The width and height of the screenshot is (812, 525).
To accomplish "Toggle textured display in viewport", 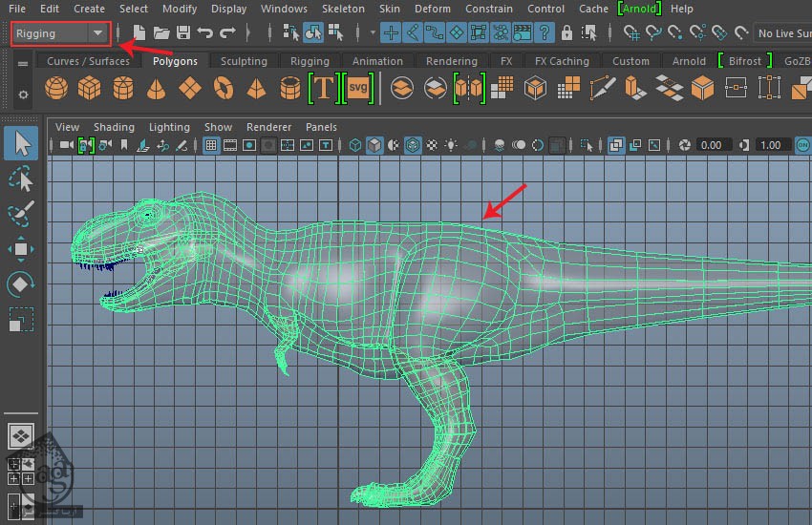I will (431, 145).
